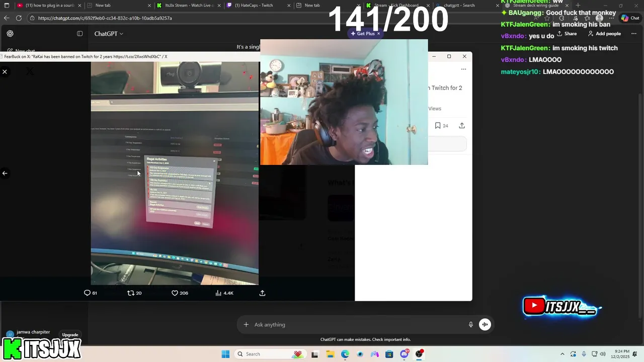
Task: Click the microphone dictation icon in prompt box
Action: (x=471, y=325)
